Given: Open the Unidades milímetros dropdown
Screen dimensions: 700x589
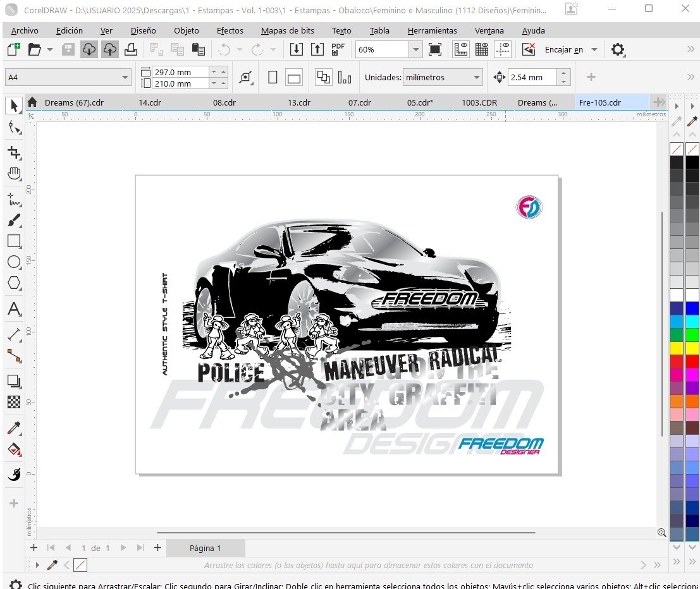Looking at the screenshot, I should [477, 78].
